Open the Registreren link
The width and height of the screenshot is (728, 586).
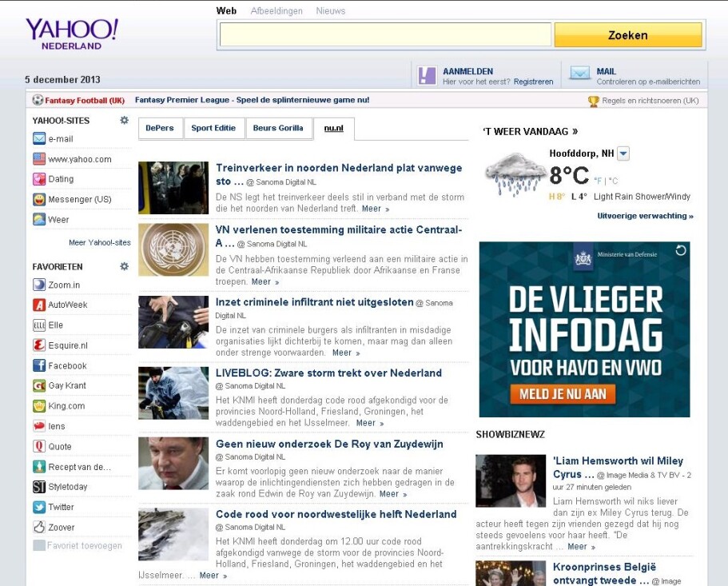(534, 82)
